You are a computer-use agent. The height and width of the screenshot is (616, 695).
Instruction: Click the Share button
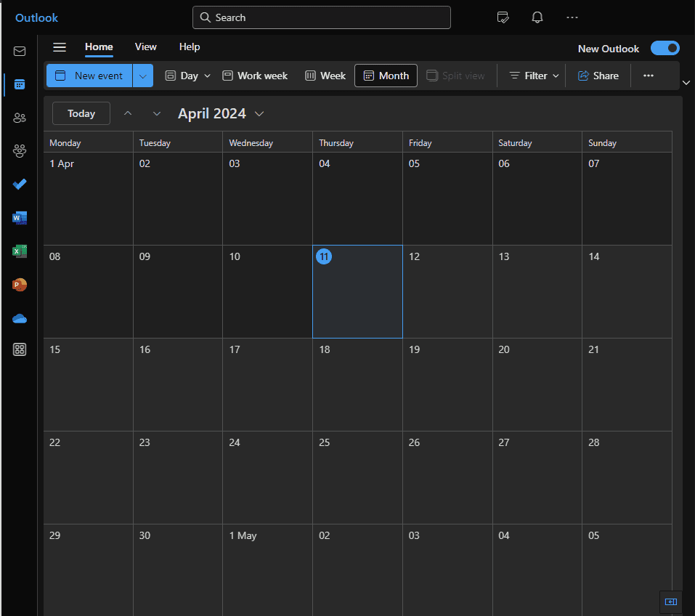598,76
